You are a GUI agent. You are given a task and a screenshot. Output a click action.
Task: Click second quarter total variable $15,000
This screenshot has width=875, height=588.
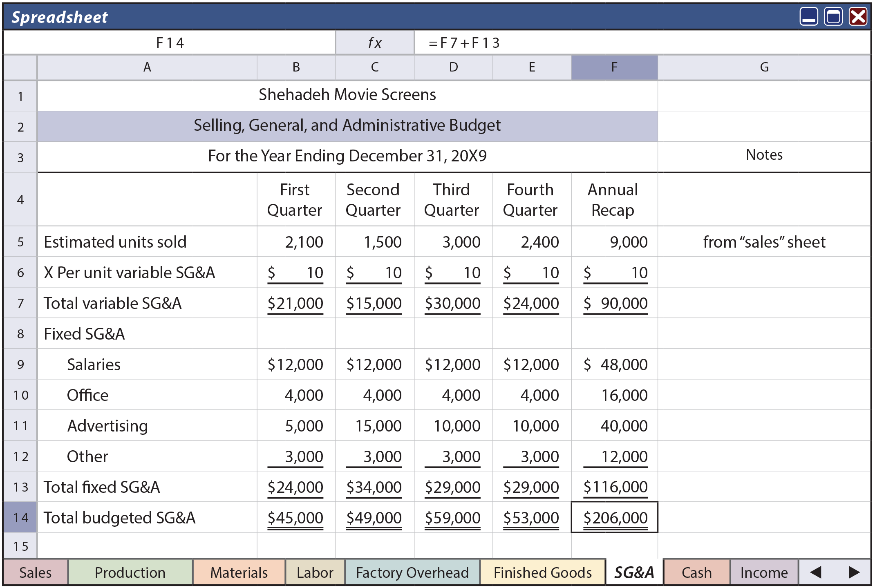[x=375, y=303]
